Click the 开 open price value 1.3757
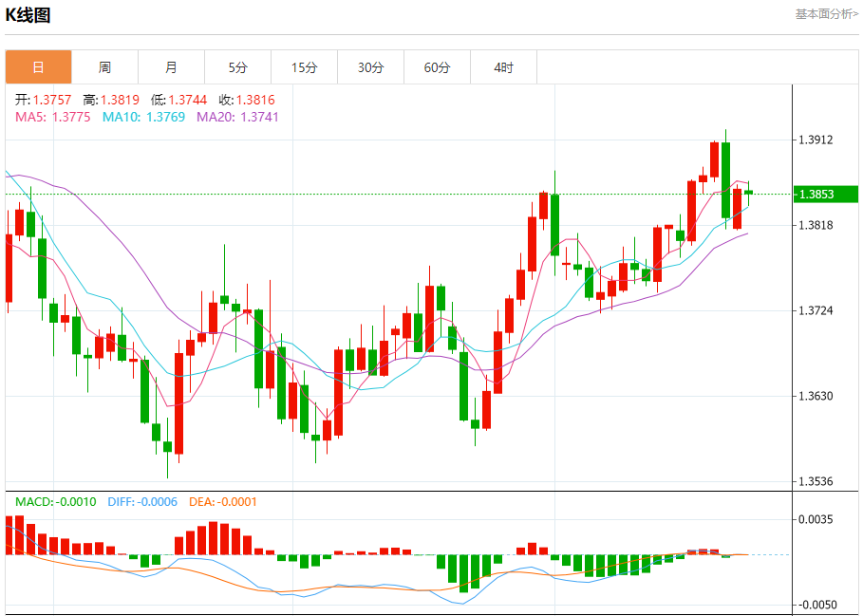Viewport: 863px width, 616px height. tap(52, 100)
